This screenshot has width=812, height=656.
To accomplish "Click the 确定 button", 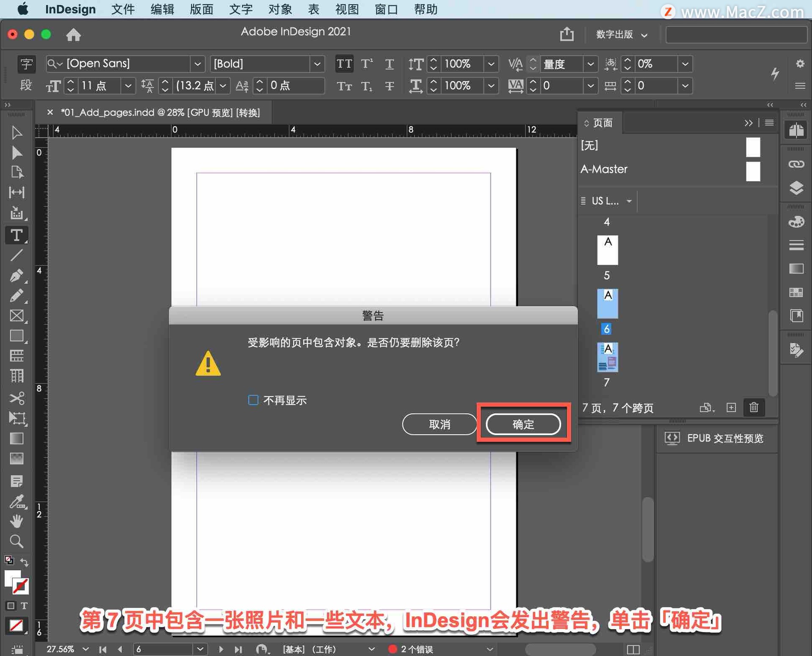I will [x=523, y=424].
